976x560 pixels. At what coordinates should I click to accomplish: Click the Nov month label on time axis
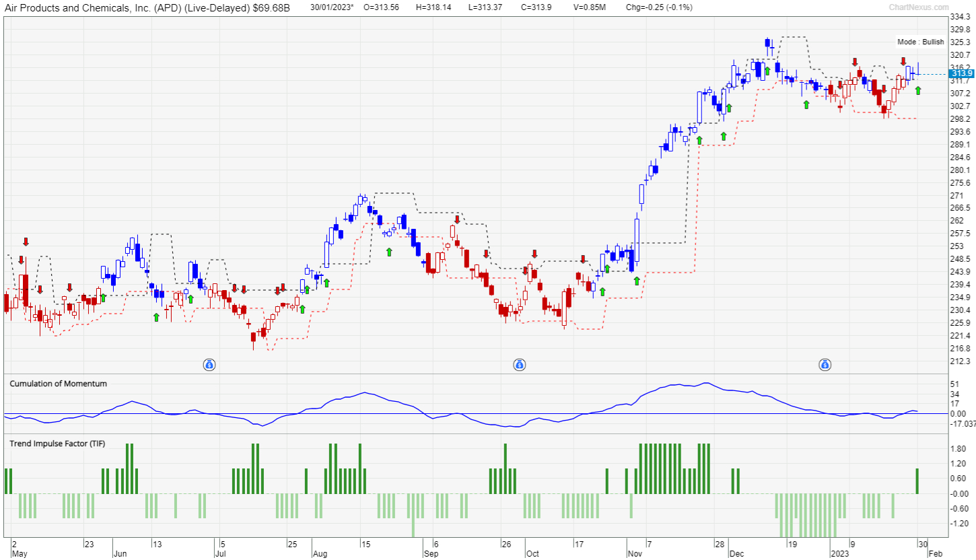635,554
